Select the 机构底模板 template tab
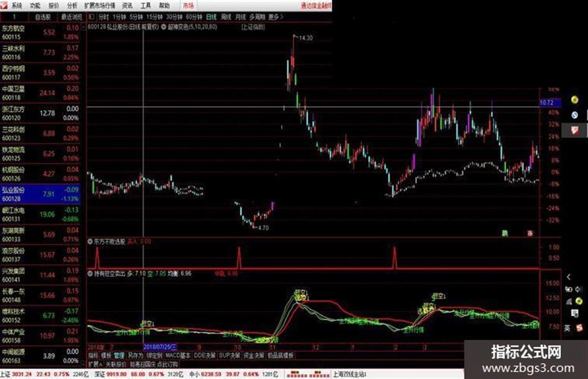588x379 pixels. coord(281,355)
